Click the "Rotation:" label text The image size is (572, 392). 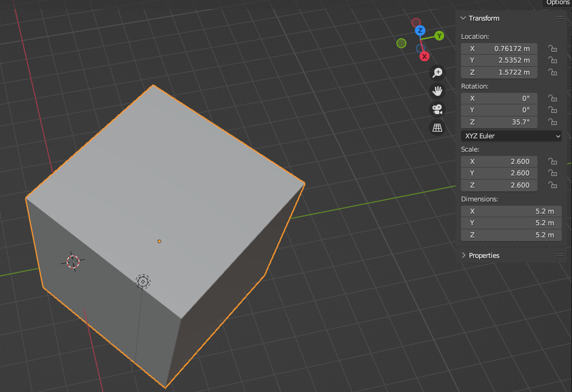(x=474, y=86)
